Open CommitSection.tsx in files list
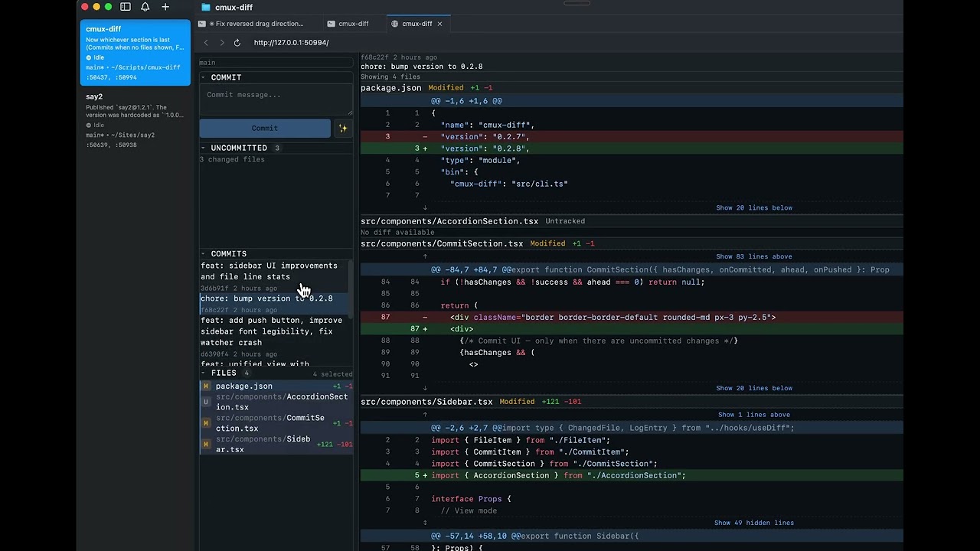 [x=276, y=423]
